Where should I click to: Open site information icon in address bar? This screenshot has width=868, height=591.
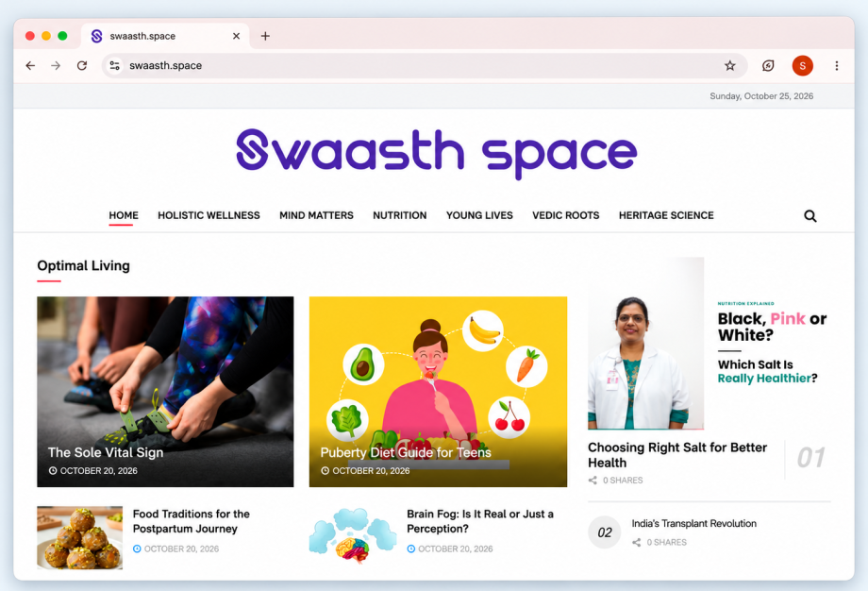click(114, 65)
